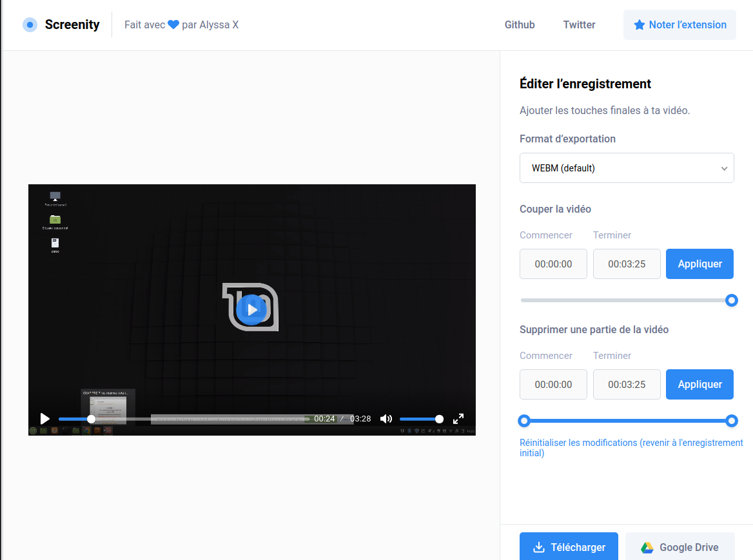
Task: Click the Terminer time field under Couper la vidéo
Action: (627, 264)
